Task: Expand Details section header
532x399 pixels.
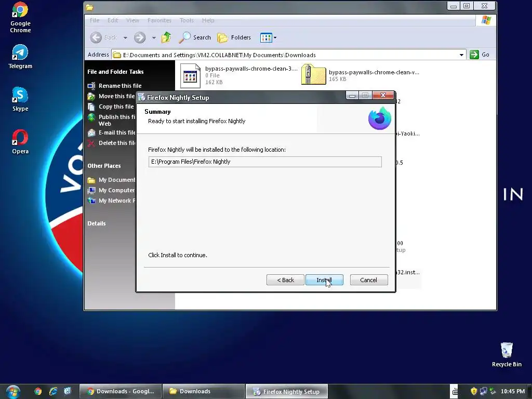Action: (x=96, y=223)
